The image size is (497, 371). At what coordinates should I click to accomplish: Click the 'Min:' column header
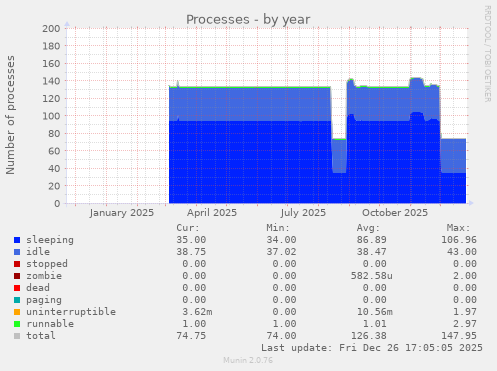click(x=278, y=228)
